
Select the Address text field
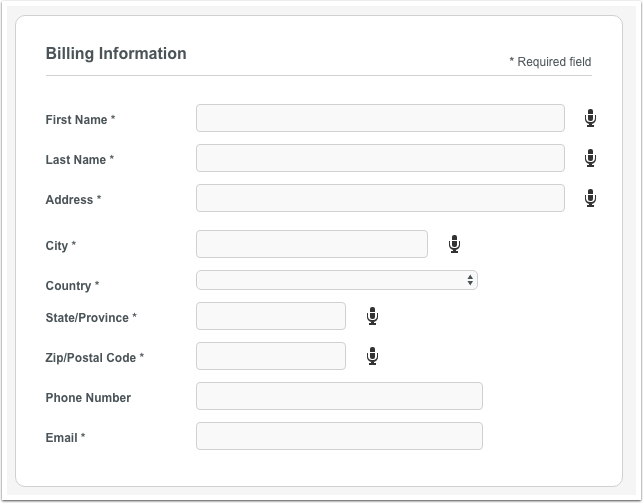(x=380, y=198)
